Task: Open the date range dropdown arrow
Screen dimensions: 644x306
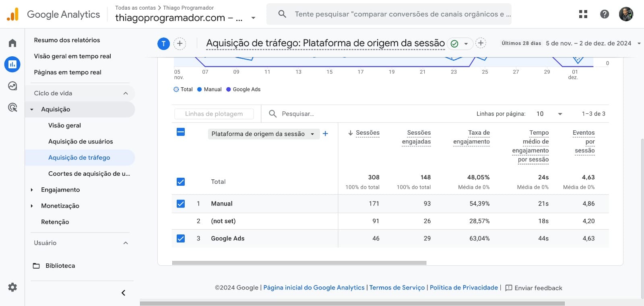Action: 639,43
